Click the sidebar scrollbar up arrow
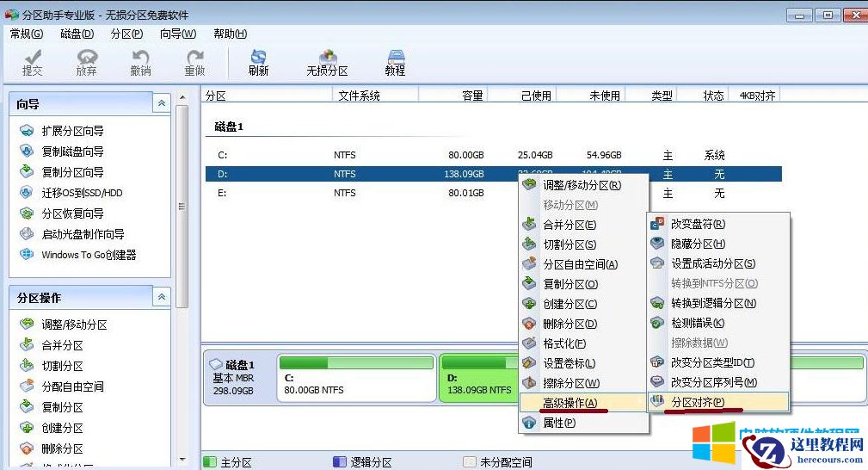The height and width of the screenshot is (470, 868). pyautogui.click(x=182, y=97)
